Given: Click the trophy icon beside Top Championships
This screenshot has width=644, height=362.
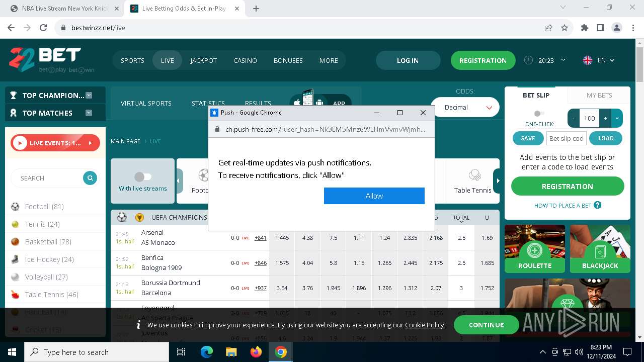Looking at the screenshot, I should click(13, 96).
